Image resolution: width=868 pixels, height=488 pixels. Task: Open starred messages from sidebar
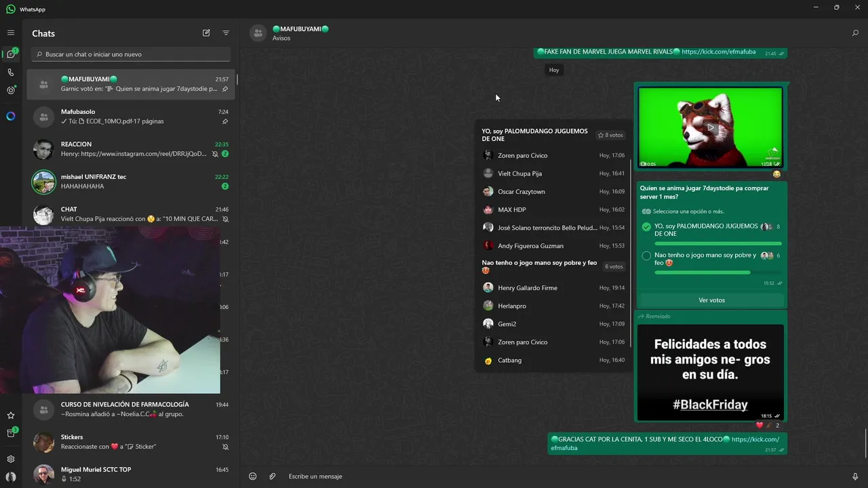[x=11, y=415]
